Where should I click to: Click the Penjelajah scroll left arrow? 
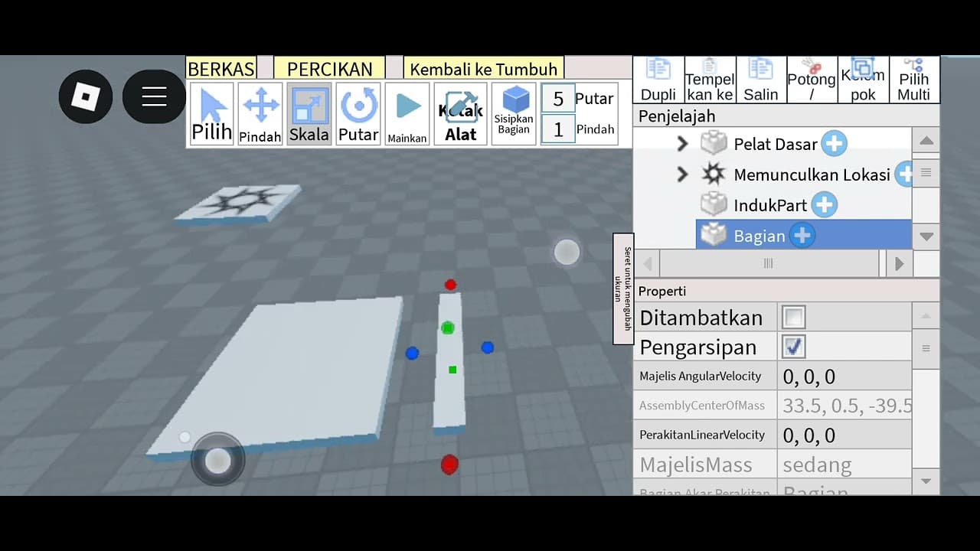647,263
